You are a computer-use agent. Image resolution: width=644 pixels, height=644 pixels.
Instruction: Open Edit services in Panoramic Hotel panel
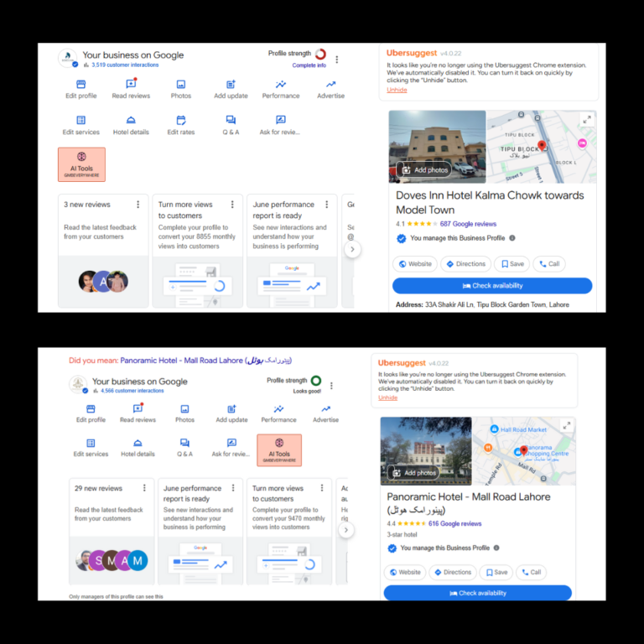[91, 448]
